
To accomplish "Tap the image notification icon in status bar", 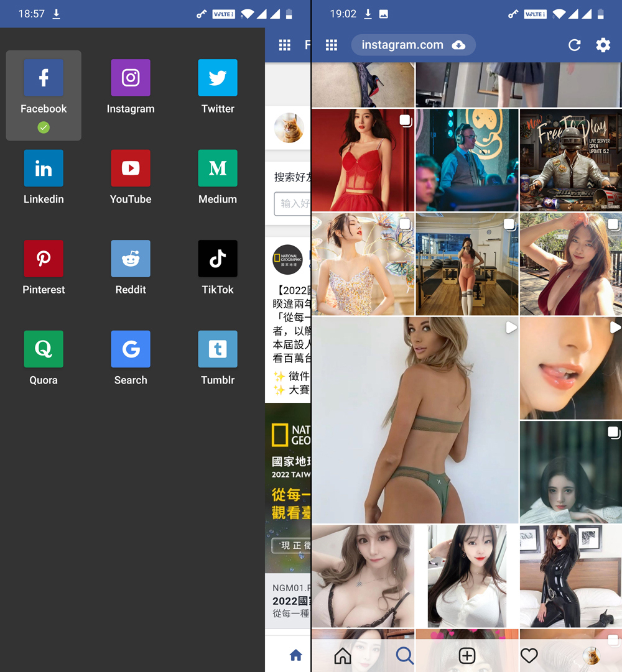I will pos(384,14).
